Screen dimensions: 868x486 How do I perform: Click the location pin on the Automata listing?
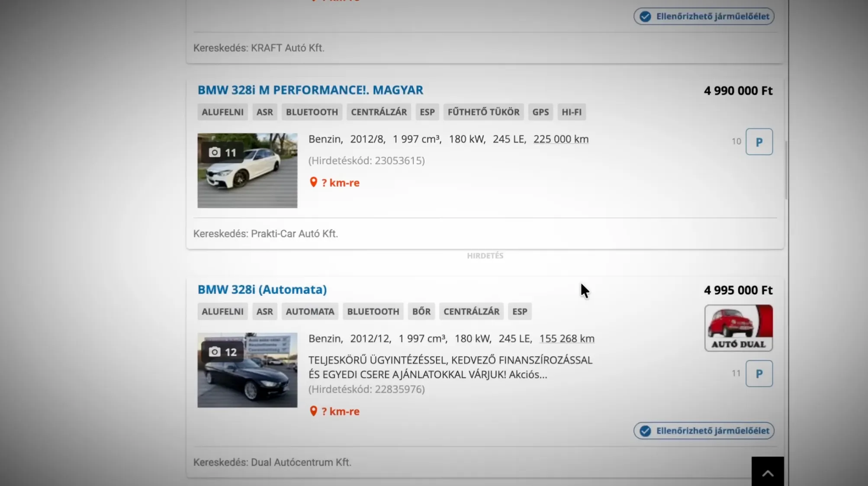(x=313, y=411)
